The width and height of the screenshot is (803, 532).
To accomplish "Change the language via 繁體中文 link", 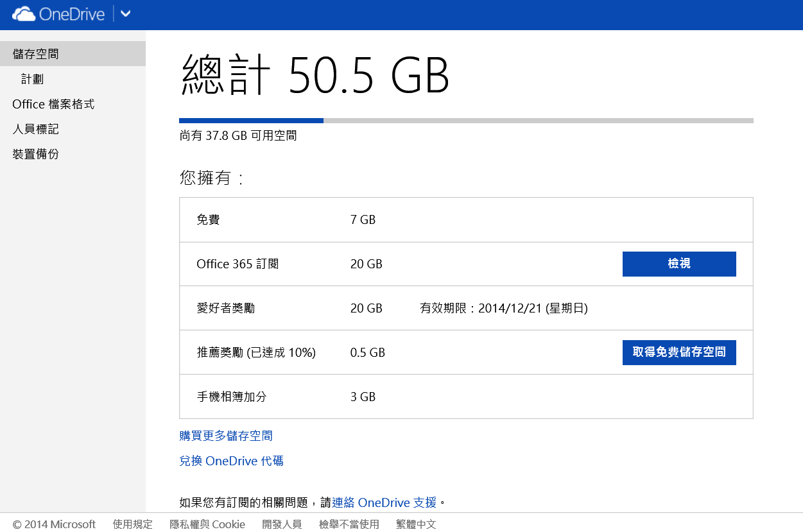I will pyautogui.click(x=416, y=524).
